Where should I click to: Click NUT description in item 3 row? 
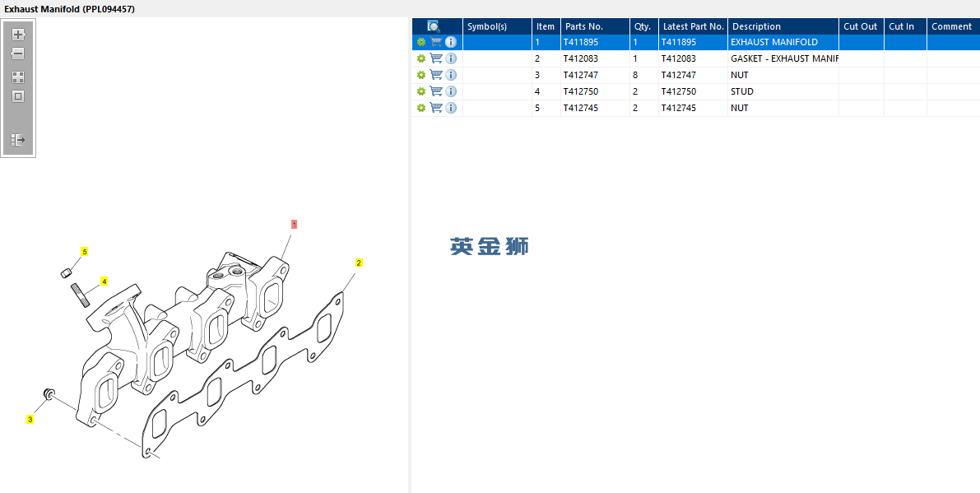pos(783,75)
